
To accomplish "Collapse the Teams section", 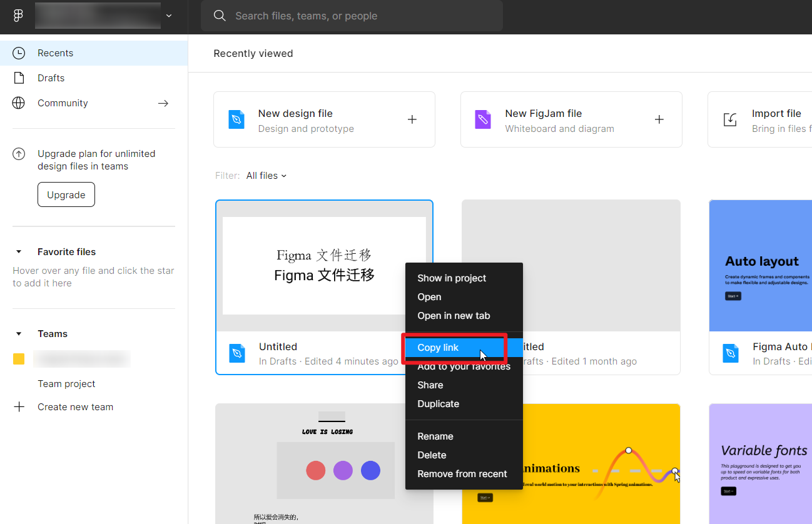I will [18, 333].
